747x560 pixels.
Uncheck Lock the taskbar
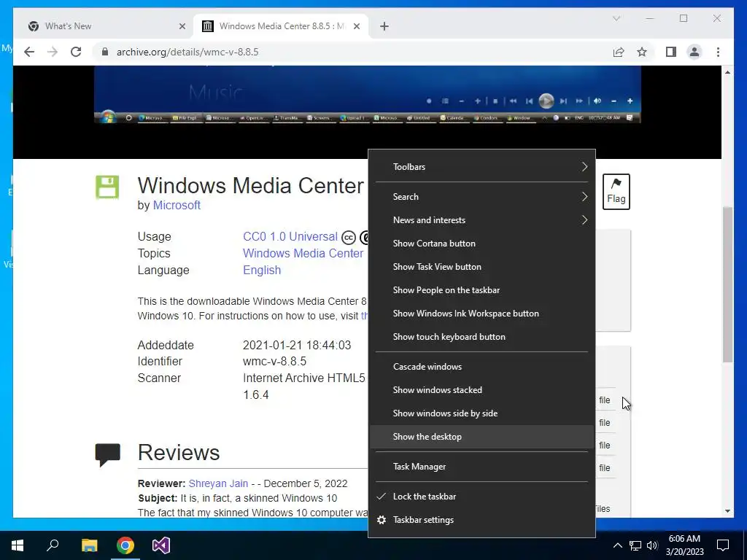pyautogui.click(x=481, y=497)
